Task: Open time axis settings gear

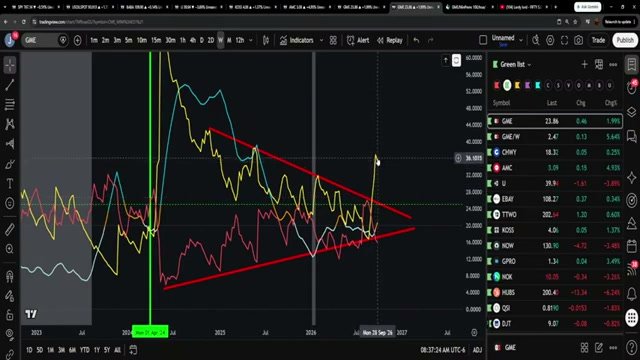Action: (x=474, y=333)
